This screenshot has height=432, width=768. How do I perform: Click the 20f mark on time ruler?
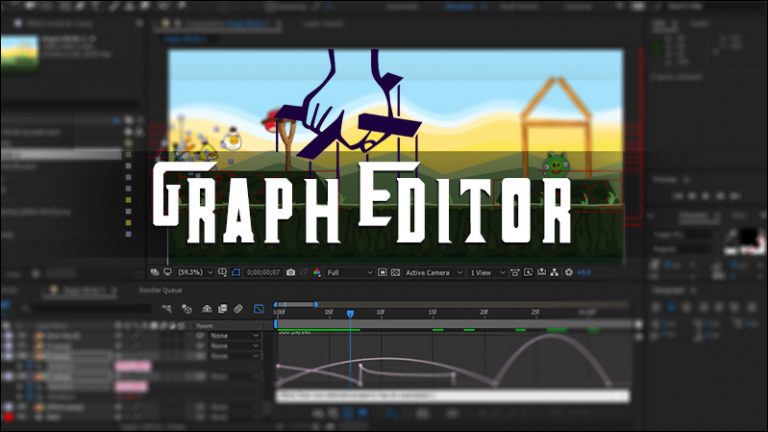[x=484, y=312]
